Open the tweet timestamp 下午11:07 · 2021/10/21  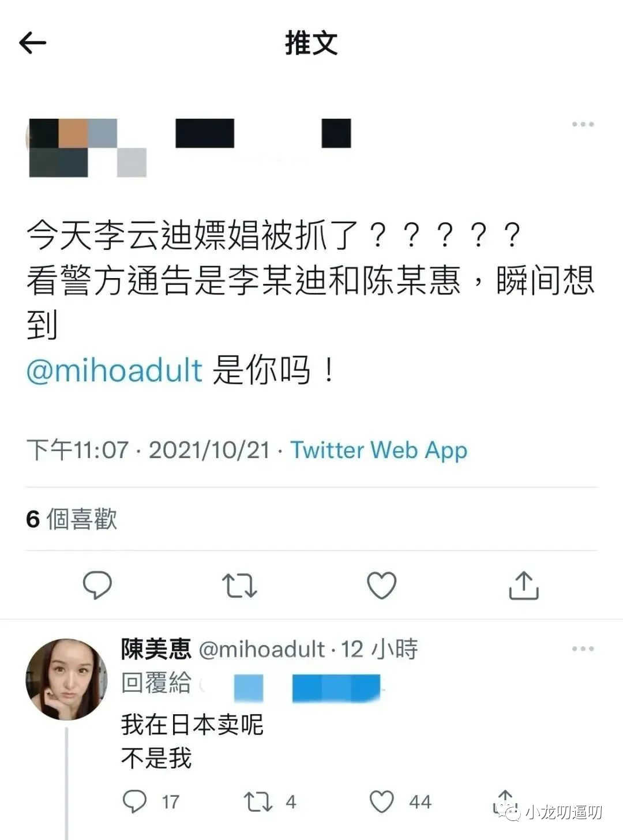[x=148, y=450]
